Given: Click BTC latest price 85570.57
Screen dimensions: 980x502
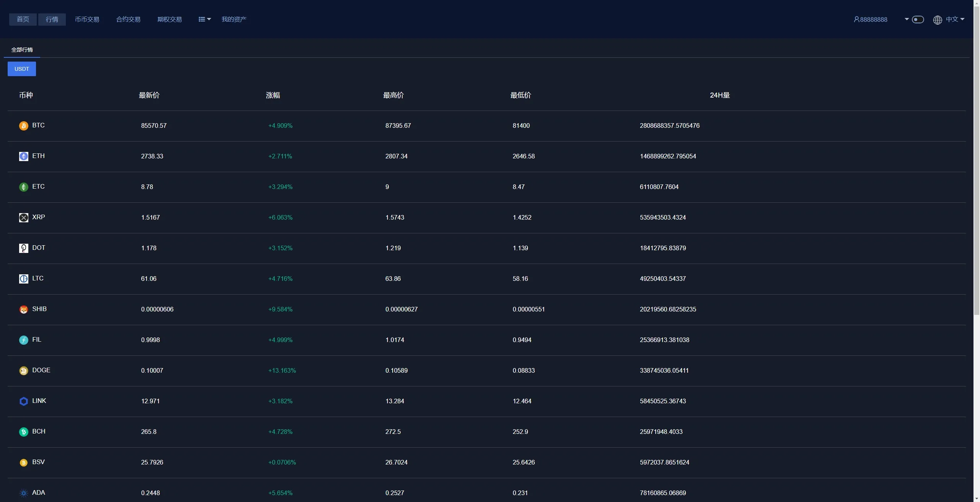Looking at the screenshot, I should tap(154, 126).
